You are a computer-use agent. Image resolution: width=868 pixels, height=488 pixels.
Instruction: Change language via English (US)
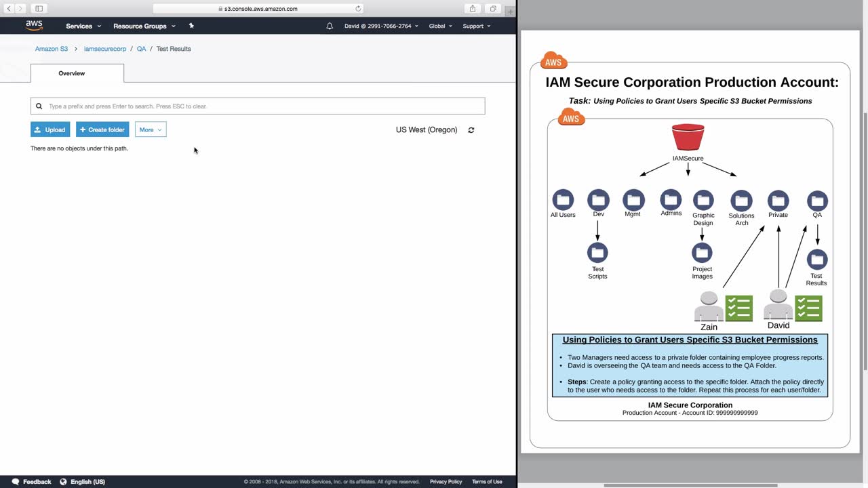click(82, 482)
